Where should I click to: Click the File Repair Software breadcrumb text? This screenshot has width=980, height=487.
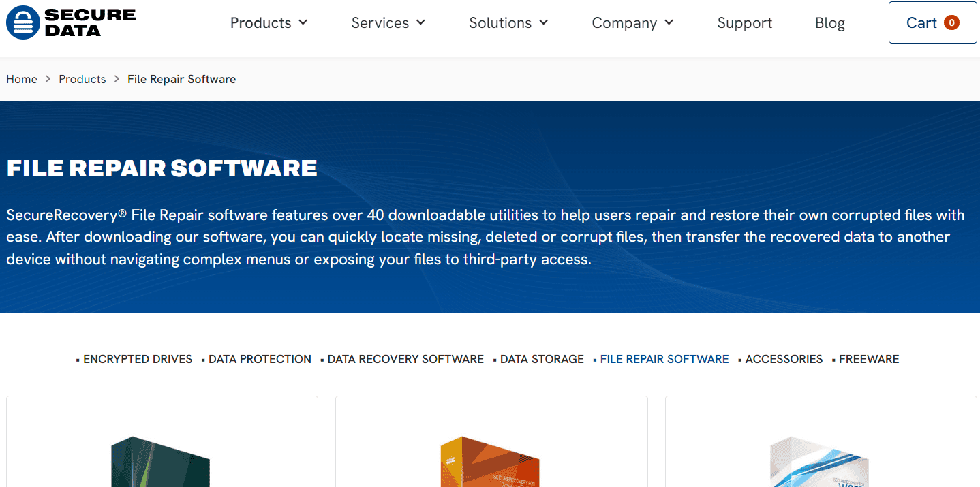pyautogui.click(x=182, y=79)
